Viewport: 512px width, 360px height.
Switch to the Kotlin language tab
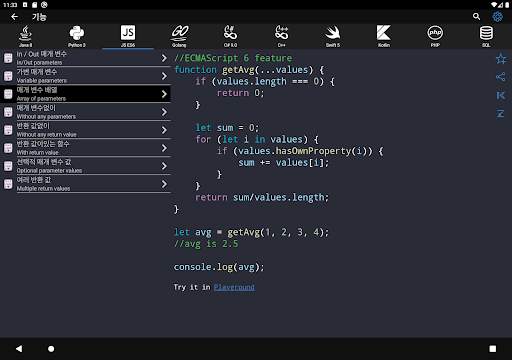384,36
